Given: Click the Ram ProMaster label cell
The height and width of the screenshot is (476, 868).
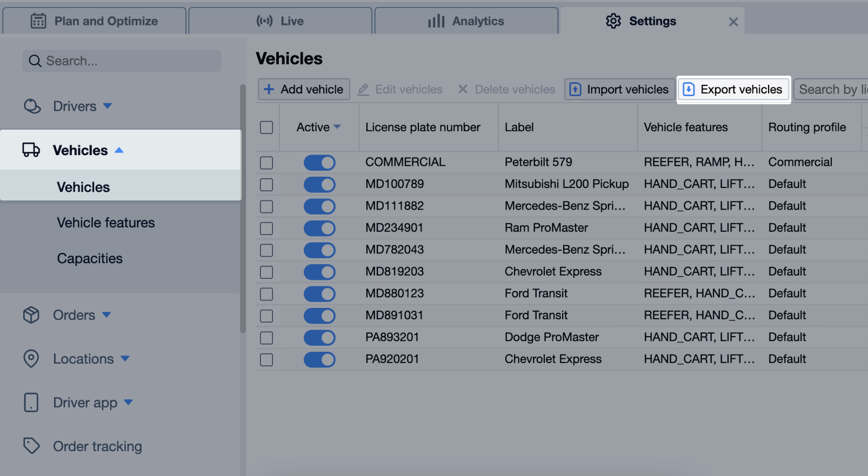Looking at the screenshot, I should [546, 227].
